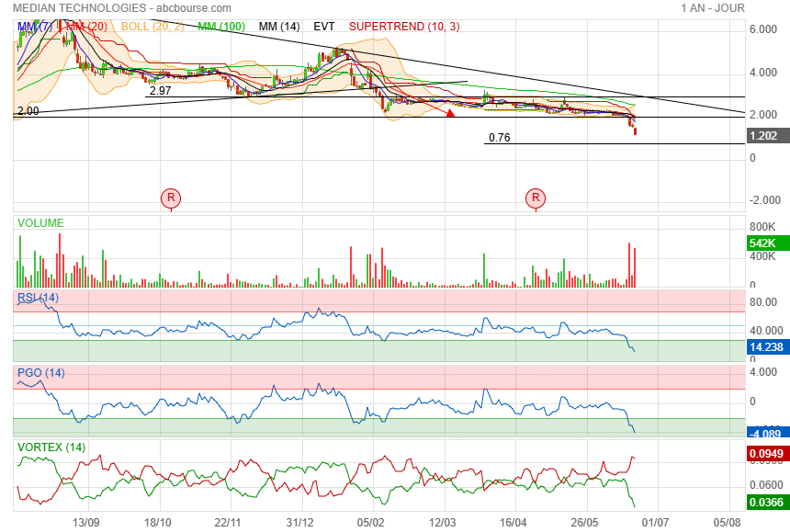Click the -2.000 price axis label

[765, 200]
